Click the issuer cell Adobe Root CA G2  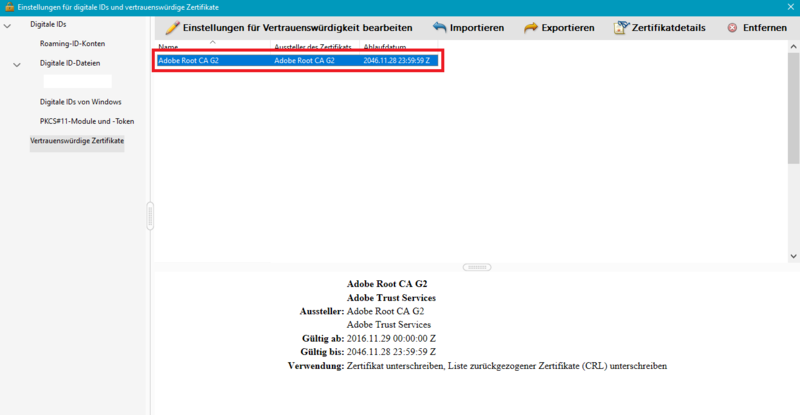[304, 60]
